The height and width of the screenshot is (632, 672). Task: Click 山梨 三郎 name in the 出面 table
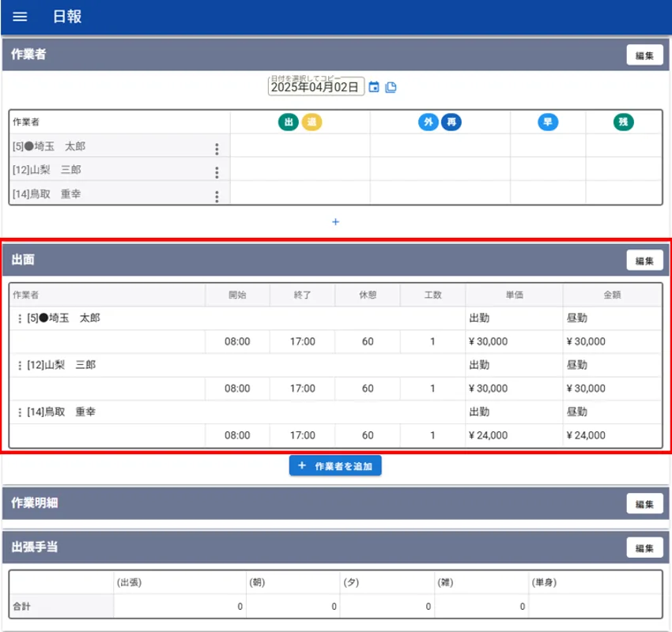[62, 365]
